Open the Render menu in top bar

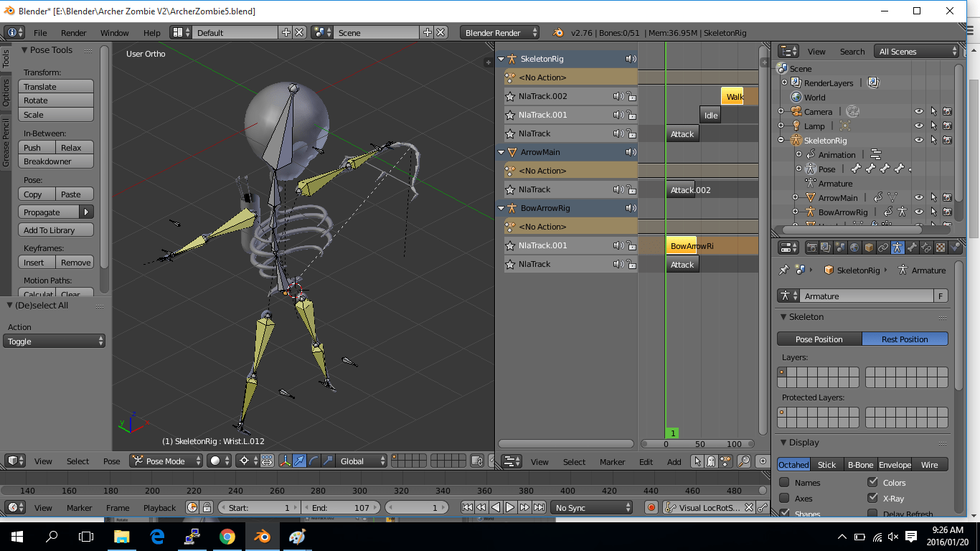[73, 32]
